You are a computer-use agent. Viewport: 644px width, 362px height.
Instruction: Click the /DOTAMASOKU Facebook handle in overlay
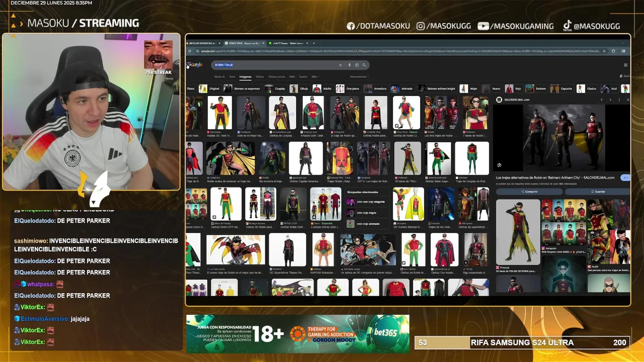point(378,26)
